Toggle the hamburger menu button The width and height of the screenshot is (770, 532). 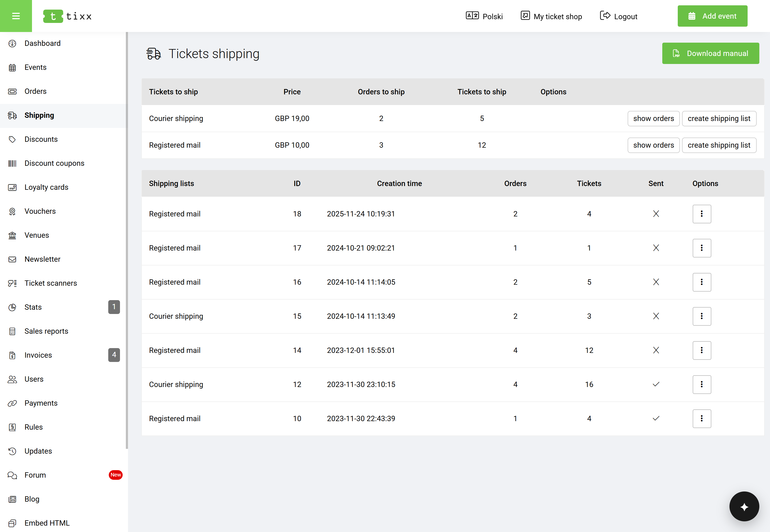[16, 16]
